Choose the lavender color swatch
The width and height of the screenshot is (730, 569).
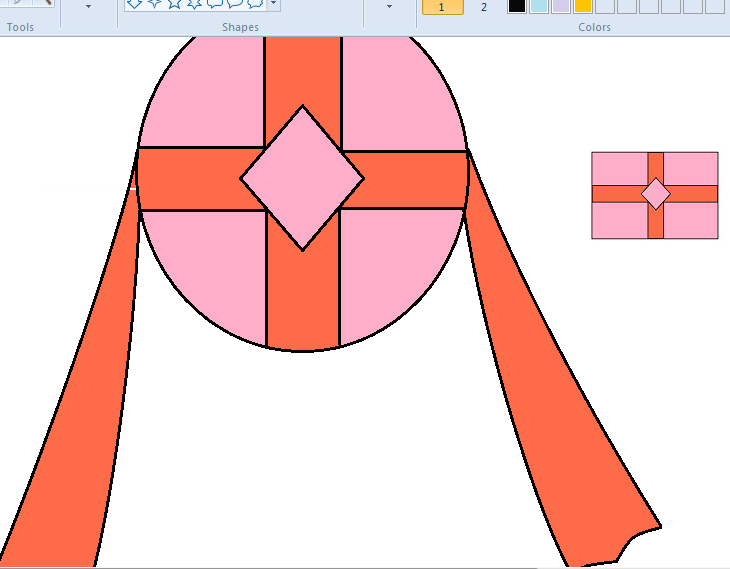coord(561,5)
